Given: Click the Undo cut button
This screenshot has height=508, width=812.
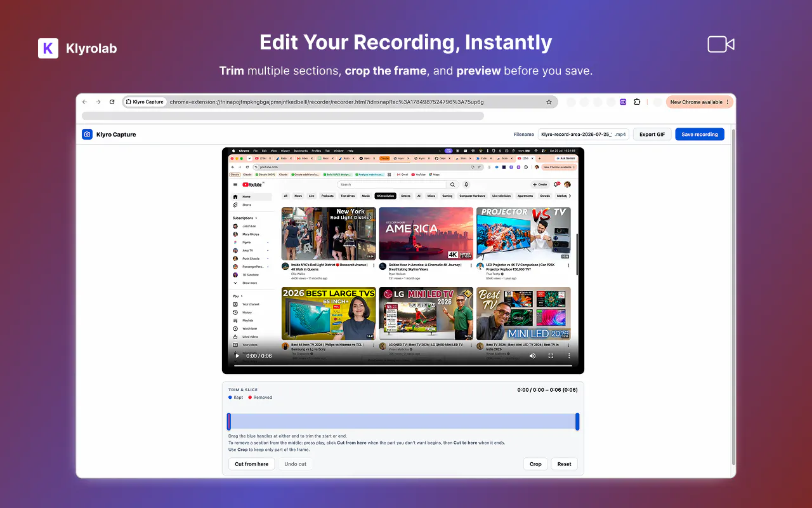Looking at the screenshot, I should pos(296,464).
